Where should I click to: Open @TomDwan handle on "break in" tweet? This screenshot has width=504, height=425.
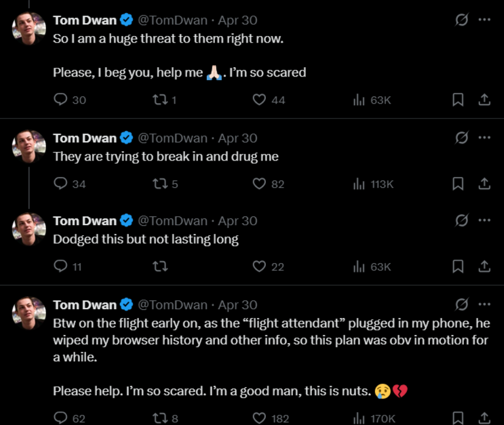coord(173,138)
